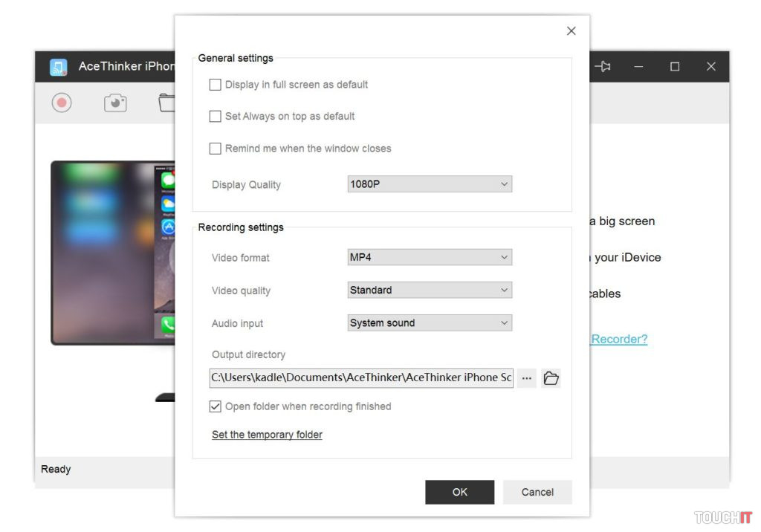The image size is (761, 532).
Task: Close the settings dialog with X
Action: point(571,31)
